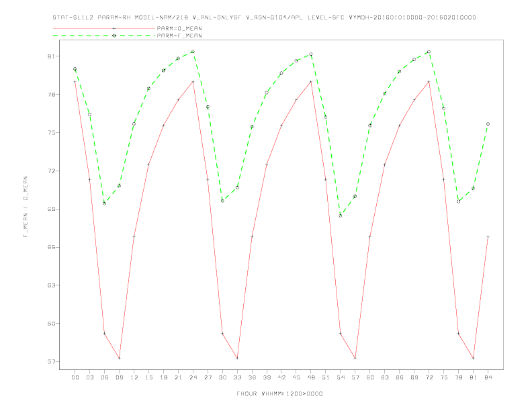532x411 pixels.
Task: Click x-axis tick label 24
Action: (x=193, y=377)
